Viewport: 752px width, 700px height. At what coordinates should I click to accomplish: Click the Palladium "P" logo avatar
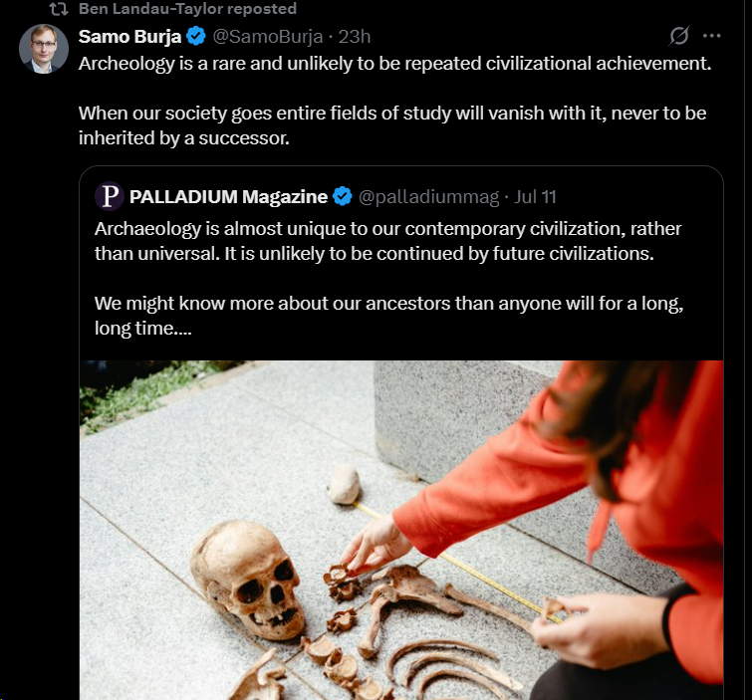(x=110, y=196)
